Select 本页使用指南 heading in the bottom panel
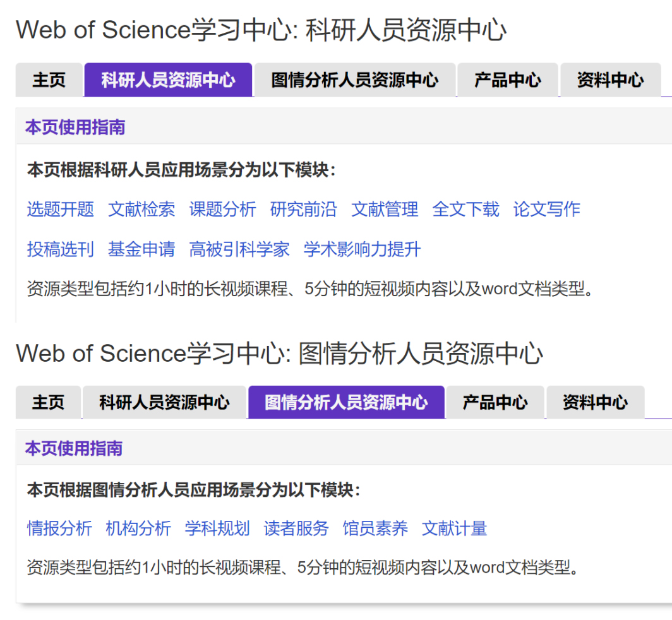This screenshot has width=672, height=620. (74, 449)
